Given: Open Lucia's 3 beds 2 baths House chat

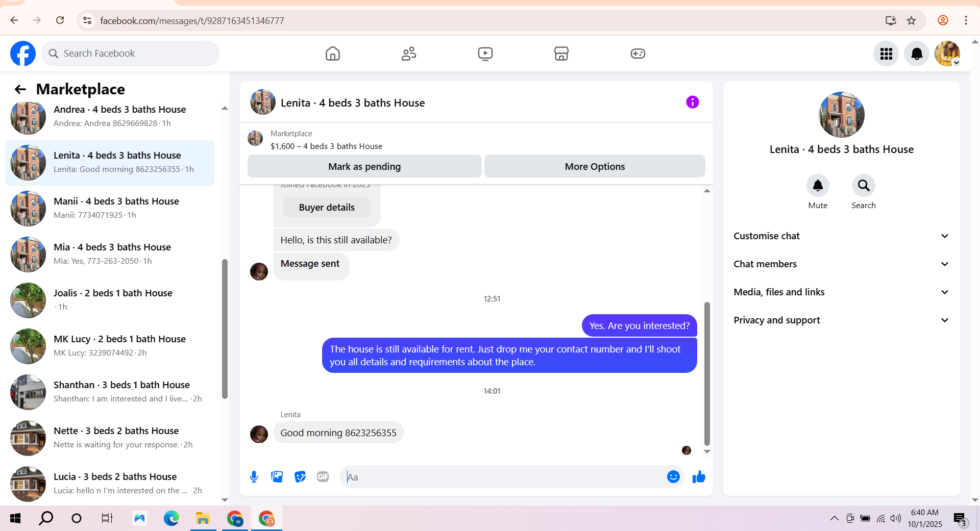Looking at the screenshot, I should click(110, 484).
